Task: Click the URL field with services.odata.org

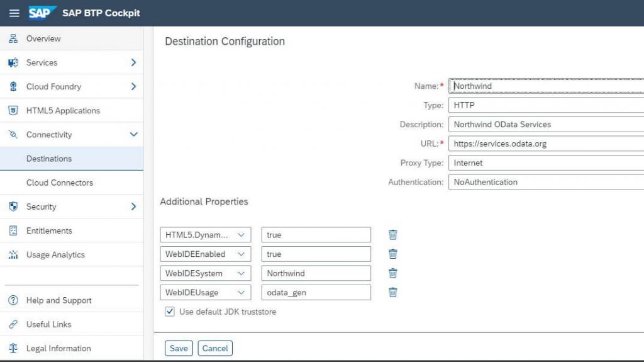Action: [547, 144]
